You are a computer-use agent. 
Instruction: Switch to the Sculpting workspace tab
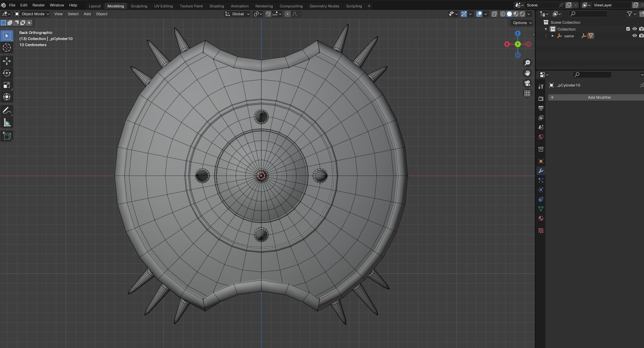(139, 6)
